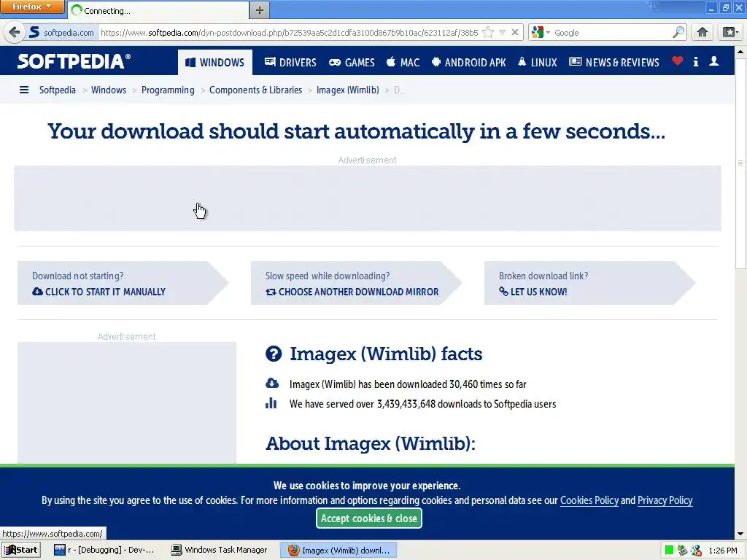Click to start it manually
Image resolution: width=747 pixels, height=560 pixels.
pyautogui.click(x=98, y=292)
